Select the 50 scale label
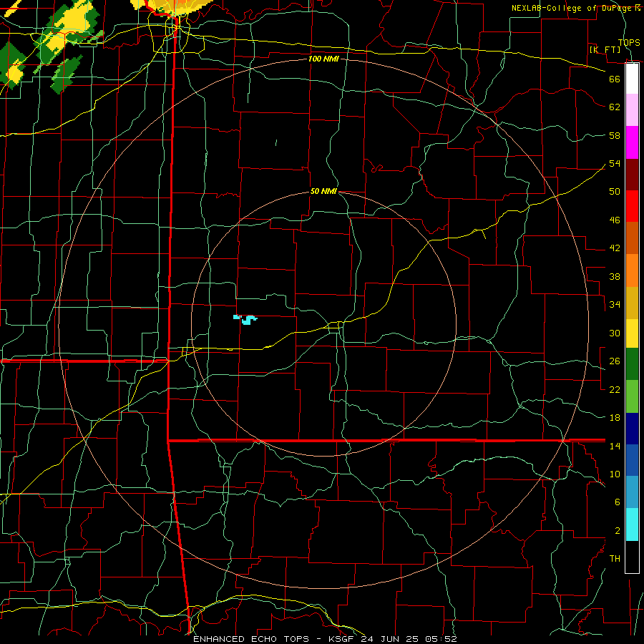Viewport: 644px width, 644px height. click(615, 191)
